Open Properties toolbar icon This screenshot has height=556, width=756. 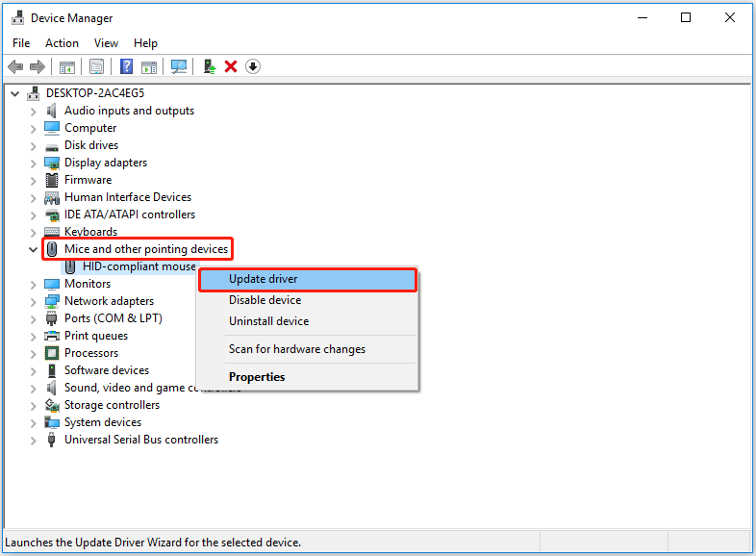click(x=96, y=66)
